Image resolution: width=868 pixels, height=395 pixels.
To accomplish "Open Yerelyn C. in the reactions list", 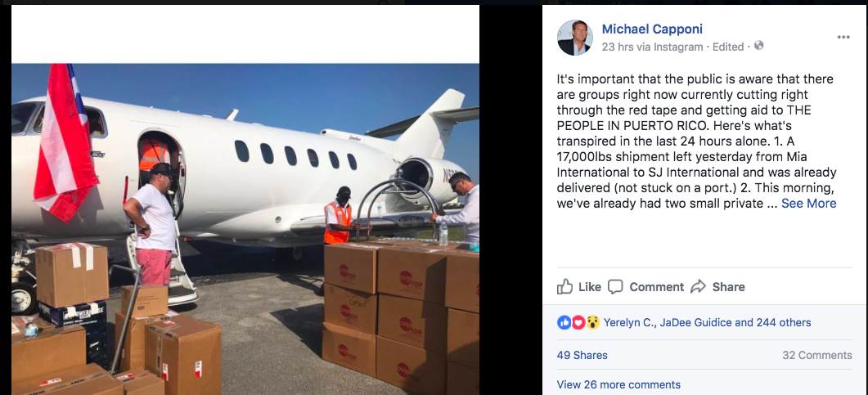I will coord(629,322).
